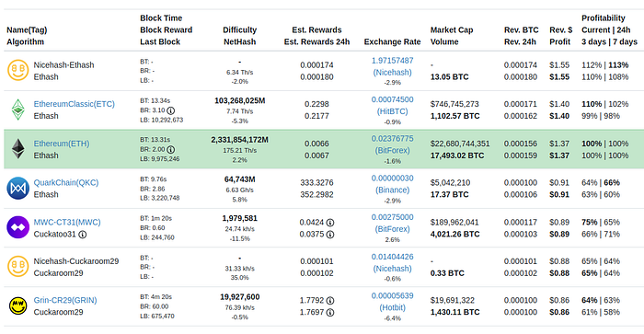Open the Grin-CR29(GRIN) coin link

tap(65, 300)
